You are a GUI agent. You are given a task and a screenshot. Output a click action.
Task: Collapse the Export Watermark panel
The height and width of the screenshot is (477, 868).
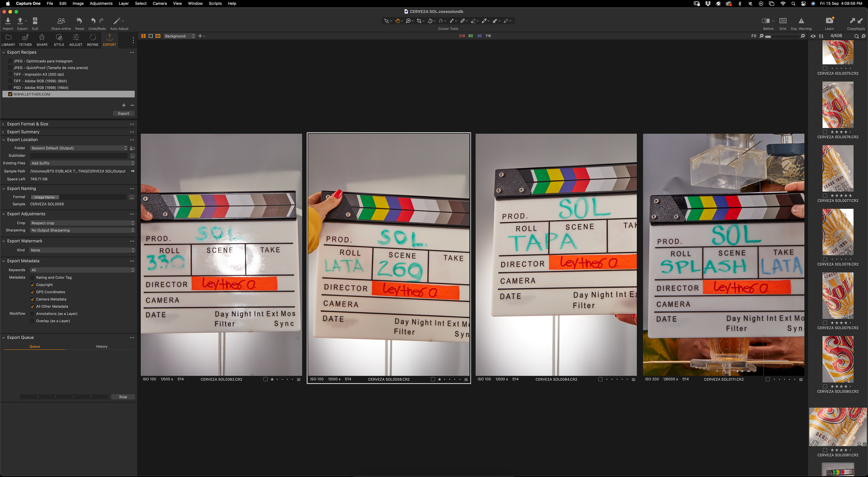click(3, 241)
